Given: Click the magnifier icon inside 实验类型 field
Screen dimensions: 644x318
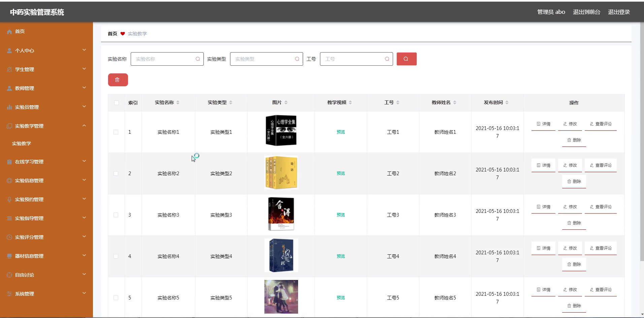Looking at the screenshot, I should tap(297, 59).
